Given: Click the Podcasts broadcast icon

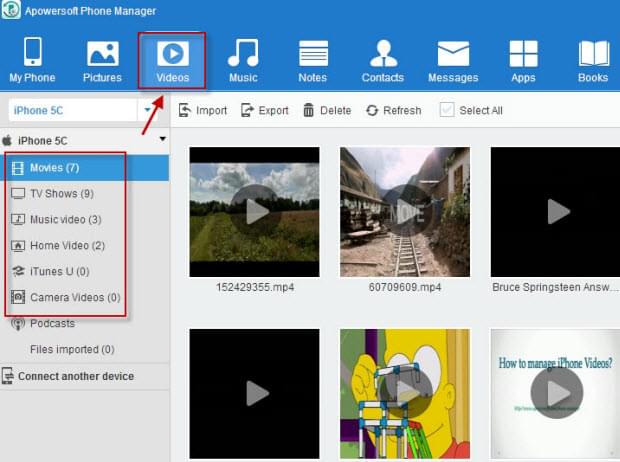Looking at the screenshot, I should (x=18, y=324).
